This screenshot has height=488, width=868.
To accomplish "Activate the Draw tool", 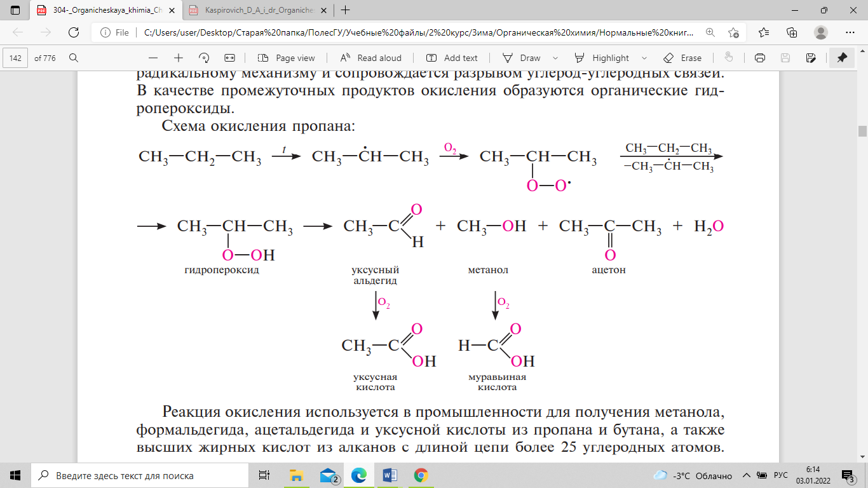I will pos(522,58).
